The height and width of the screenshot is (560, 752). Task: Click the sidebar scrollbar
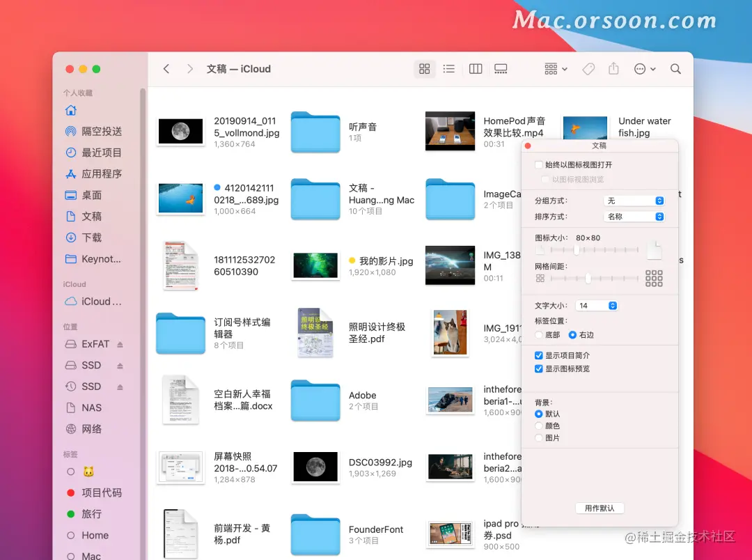[143, 322]
